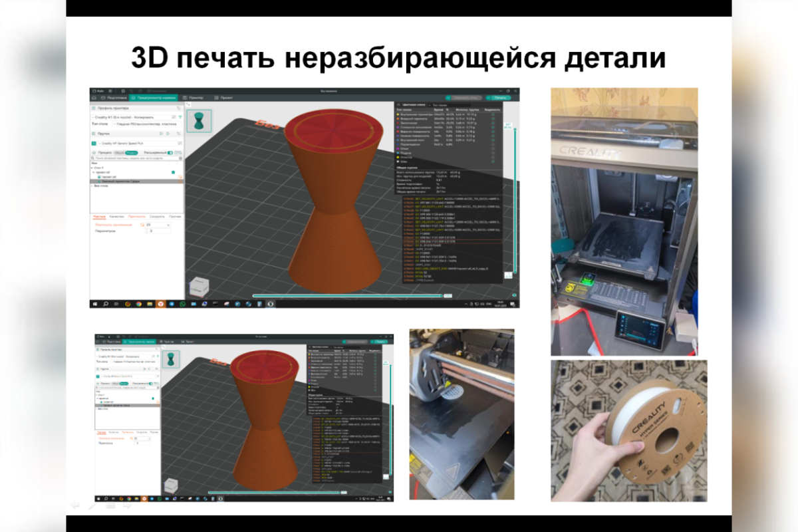Toggle the Расширенный advanced mode switch
Image resolution: width=798 pixels, height=532 pixels.
(x=170, y=152)
